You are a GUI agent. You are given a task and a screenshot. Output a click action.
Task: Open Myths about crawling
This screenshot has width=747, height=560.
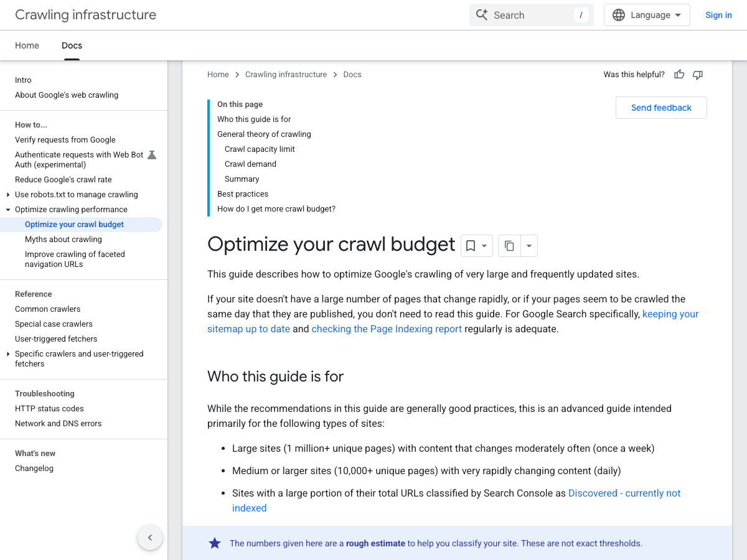click(63, 240)
